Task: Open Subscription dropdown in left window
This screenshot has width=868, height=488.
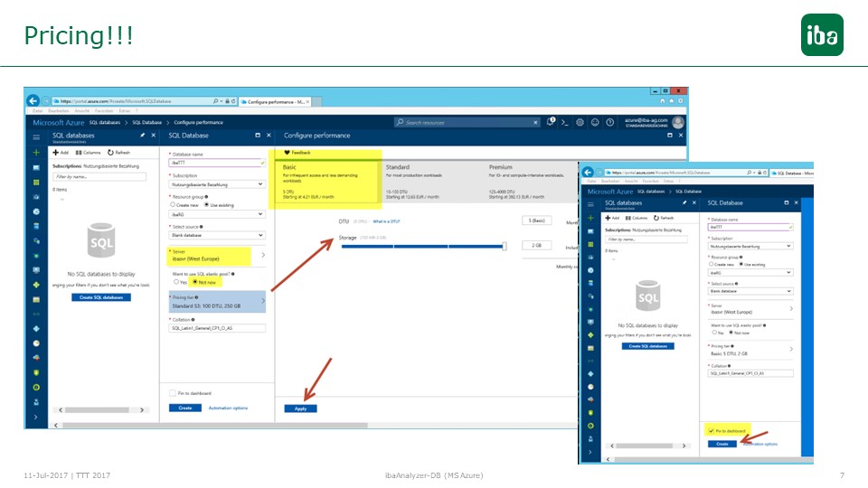Action: 217,184
